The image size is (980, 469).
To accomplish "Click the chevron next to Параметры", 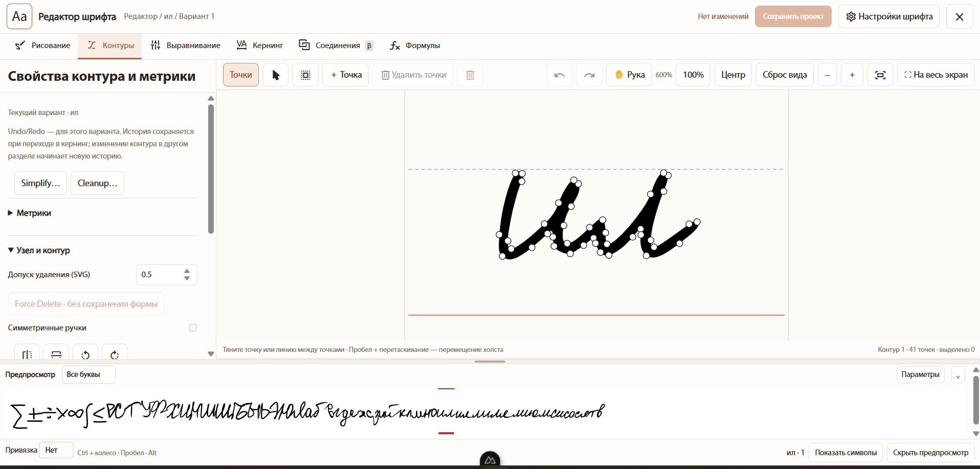I will [x=958, y=375].
